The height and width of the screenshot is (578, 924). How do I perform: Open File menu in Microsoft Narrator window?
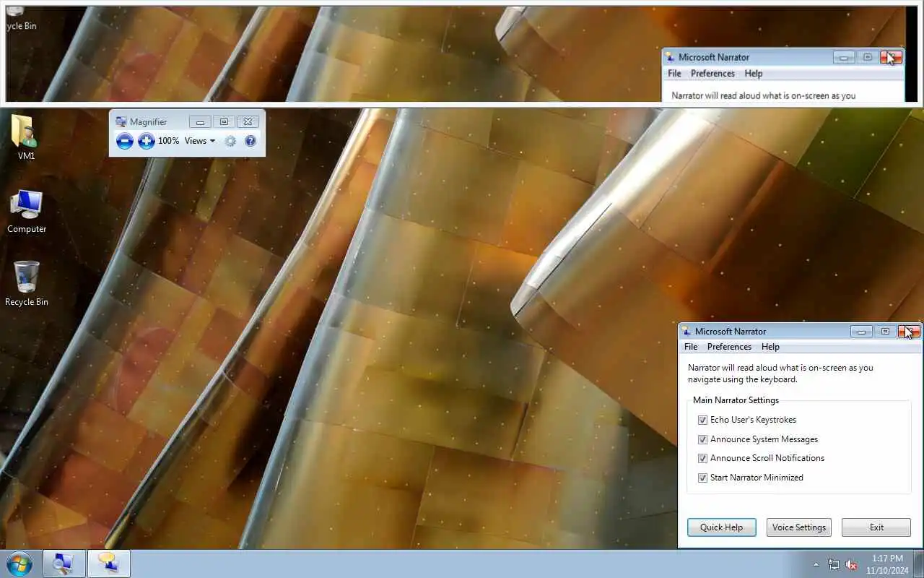tap(691, 347)
